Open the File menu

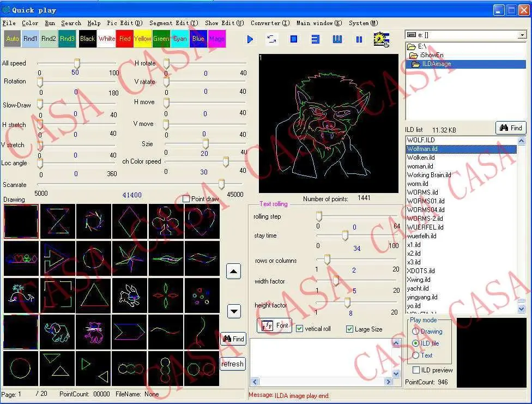[x=9, y=23]
